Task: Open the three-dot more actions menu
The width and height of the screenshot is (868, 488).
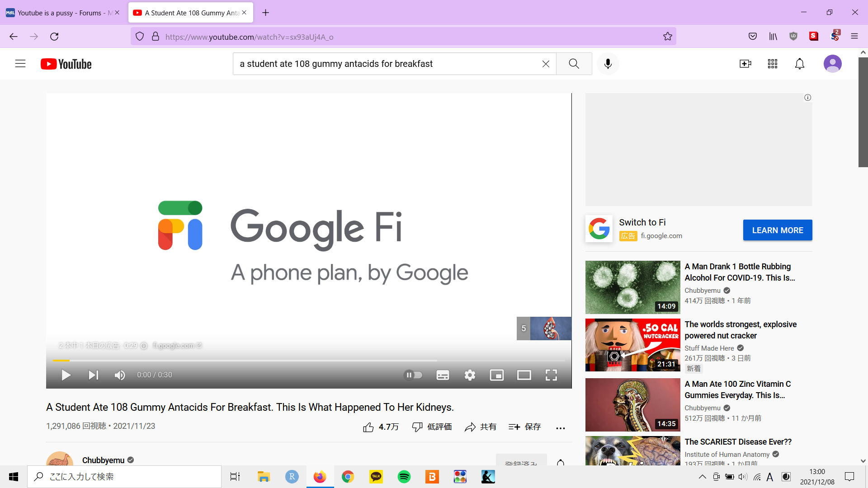Action: tap(560, 427)
